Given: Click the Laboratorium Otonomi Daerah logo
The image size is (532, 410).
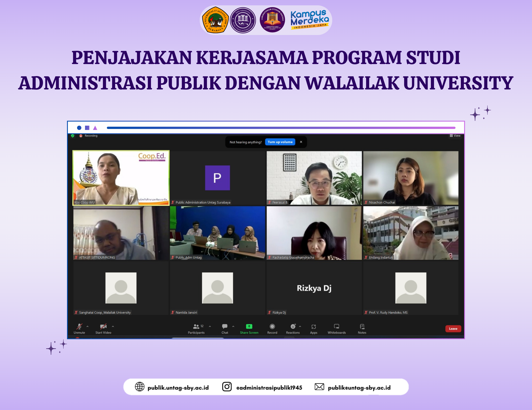Looking at the screenshot, I should pyautogui.click(x=272, y=20).
